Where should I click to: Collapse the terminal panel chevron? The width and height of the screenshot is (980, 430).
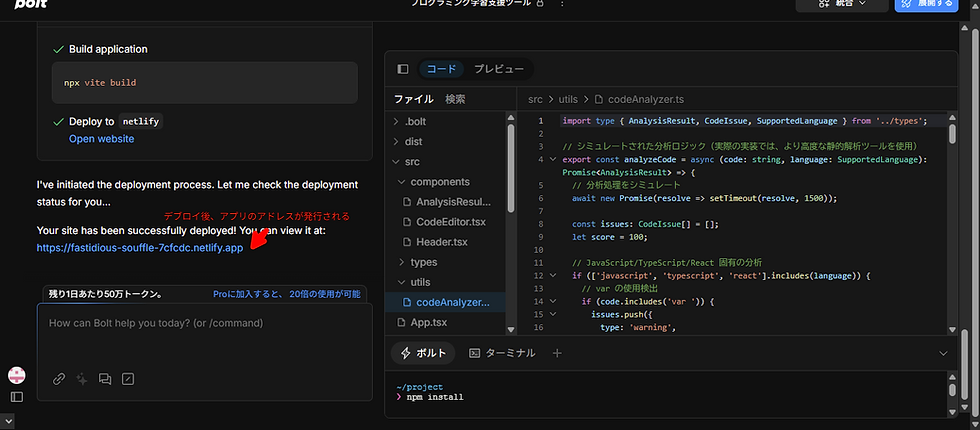point(944,353)
